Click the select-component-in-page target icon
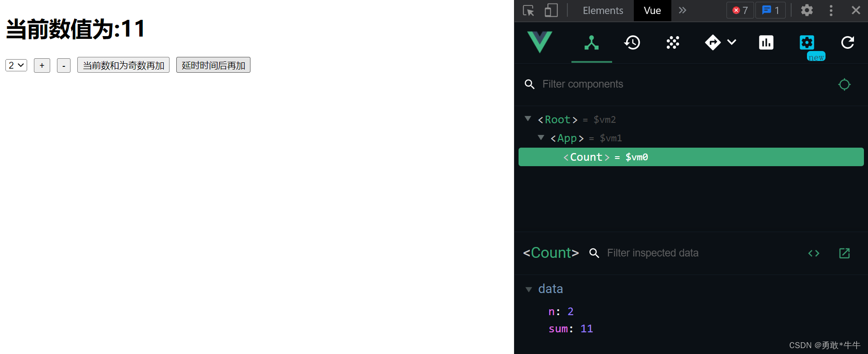This screenshot has width=868, height=354. point(844,84)
